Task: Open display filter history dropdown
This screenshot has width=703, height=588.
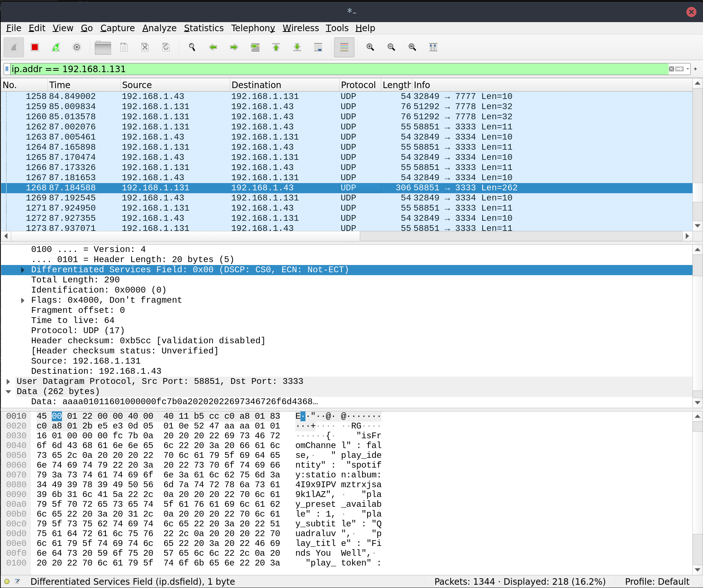Action: click(x=687, y=69)
